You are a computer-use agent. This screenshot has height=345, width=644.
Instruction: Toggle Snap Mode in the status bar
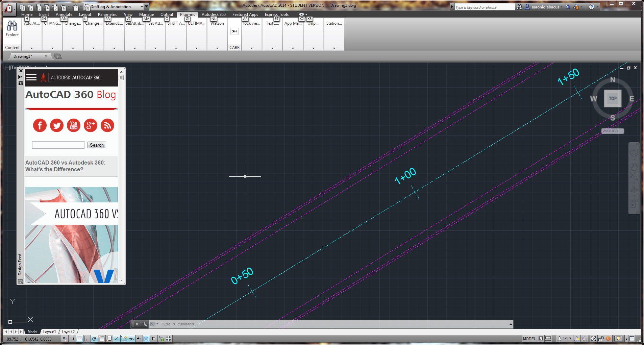pos(72,339)
